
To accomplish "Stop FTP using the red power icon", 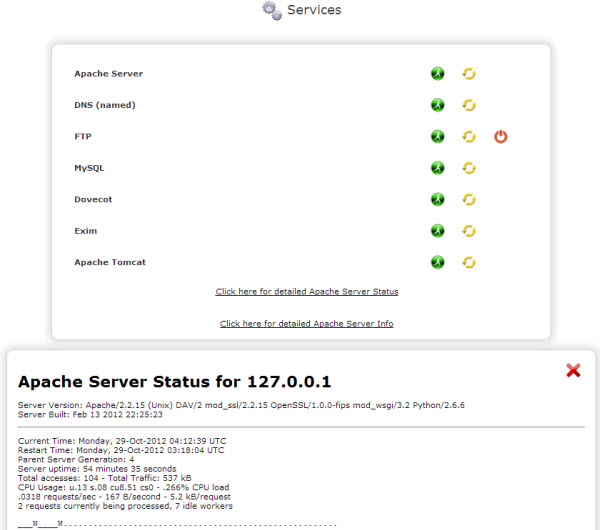I will coord(501,137).
